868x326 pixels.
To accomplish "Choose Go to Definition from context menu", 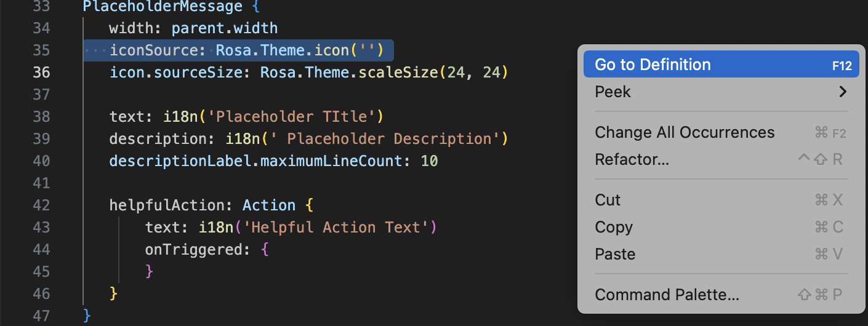I will pos(653,65).
